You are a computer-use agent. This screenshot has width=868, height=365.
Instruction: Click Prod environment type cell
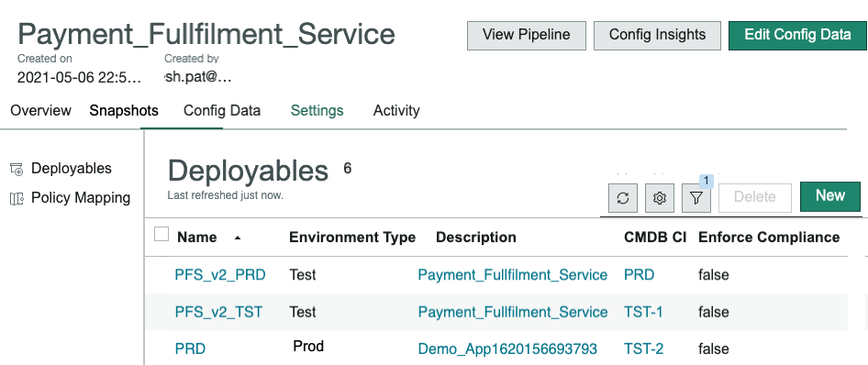pos(308,347)
